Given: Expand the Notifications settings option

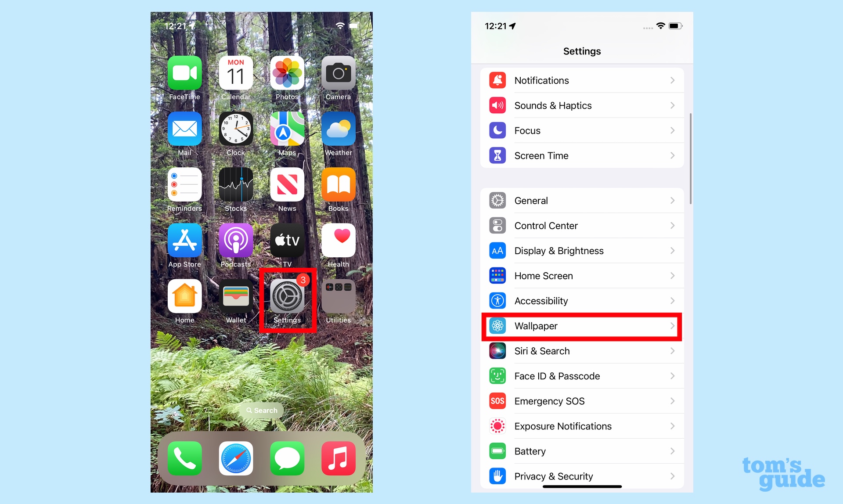Looking at the screenshot, I should click(x=582, y=80).
